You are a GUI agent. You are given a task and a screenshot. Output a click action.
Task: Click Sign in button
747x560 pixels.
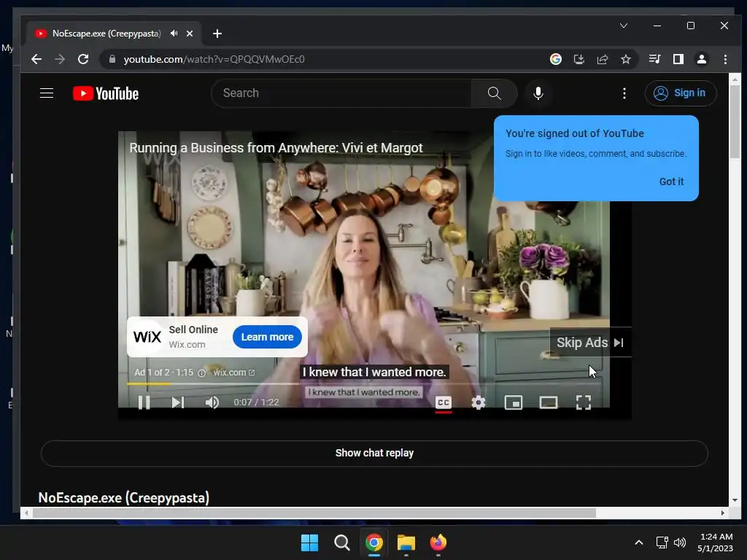681,93
